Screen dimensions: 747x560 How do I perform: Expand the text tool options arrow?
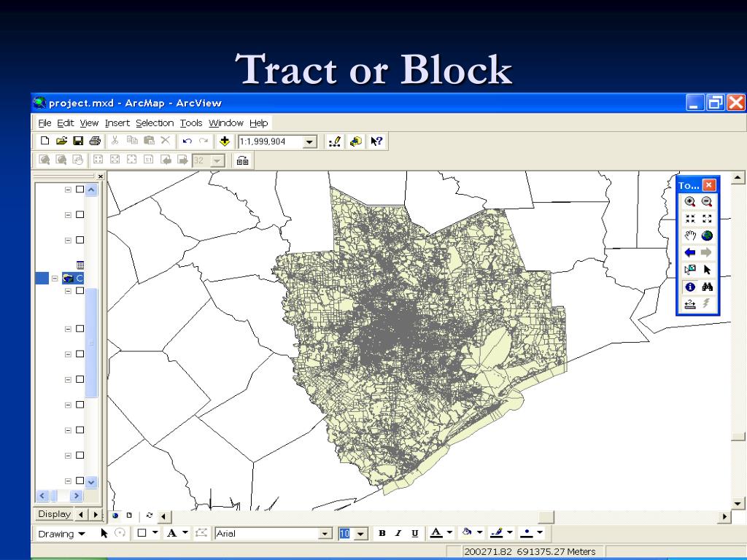pos(185,533)
